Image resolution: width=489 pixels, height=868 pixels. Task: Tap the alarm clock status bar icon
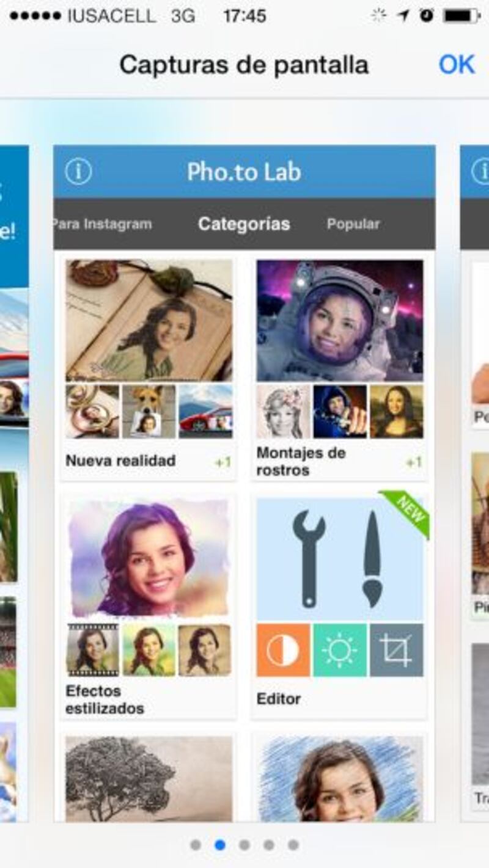427,16
